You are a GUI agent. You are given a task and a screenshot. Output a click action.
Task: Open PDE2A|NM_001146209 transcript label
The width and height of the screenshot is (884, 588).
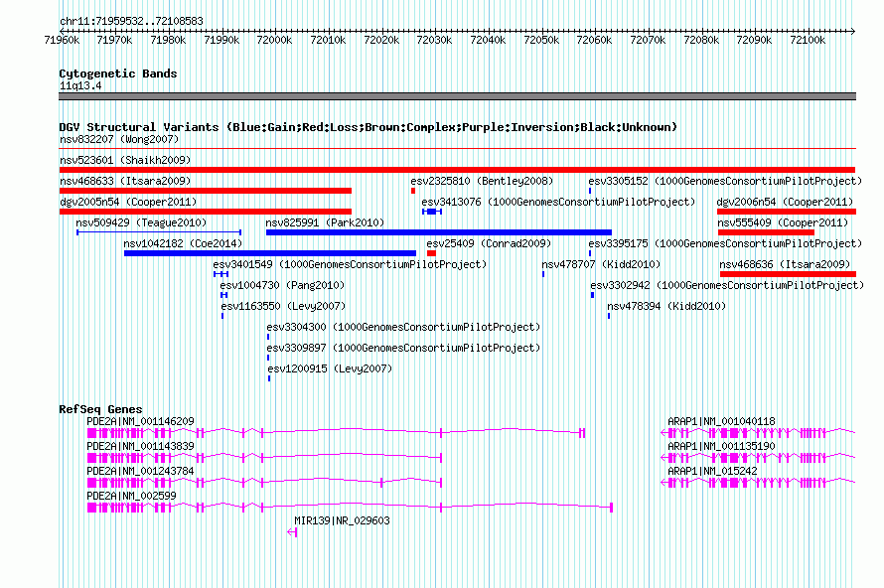140,421
